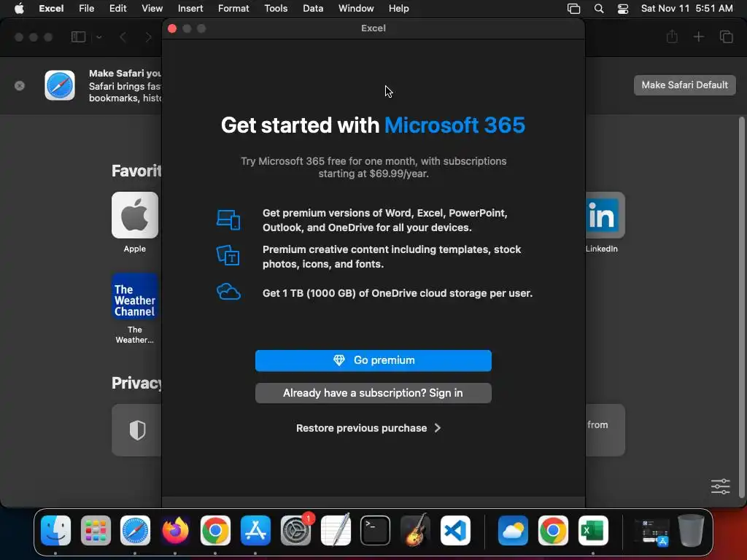This screenshot has width=747, height=560.
Task: Open the Tools menu
Action: pyautogui.click(x=276, y=9)
